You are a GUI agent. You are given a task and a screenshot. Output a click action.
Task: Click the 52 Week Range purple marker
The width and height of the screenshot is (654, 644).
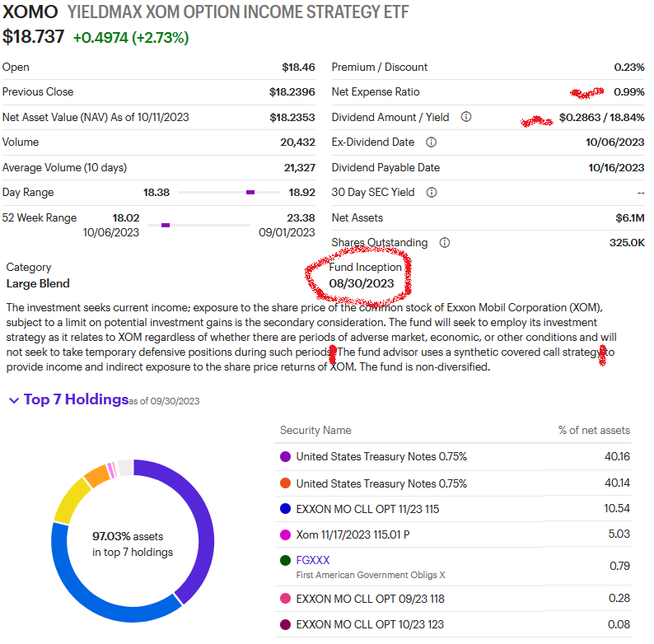pyautogui.click(x=166, y=225)
